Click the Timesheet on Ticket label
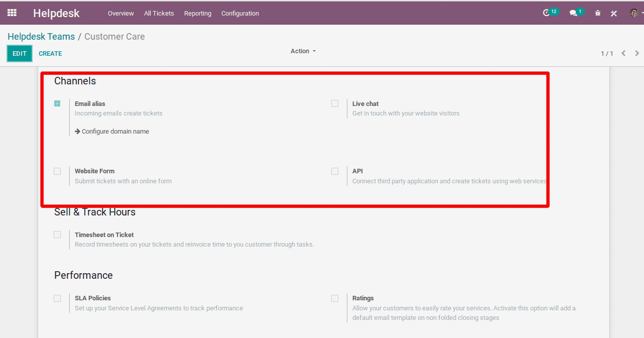644x338 pixels. pyautogui.click(x=104, y=235)
